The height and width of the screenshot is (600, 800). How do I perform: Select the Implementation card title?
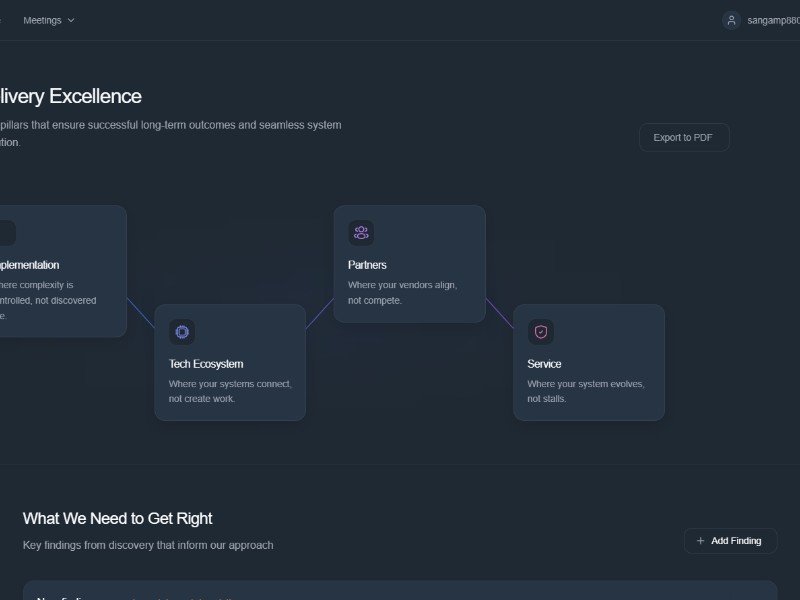click(28, 265)
